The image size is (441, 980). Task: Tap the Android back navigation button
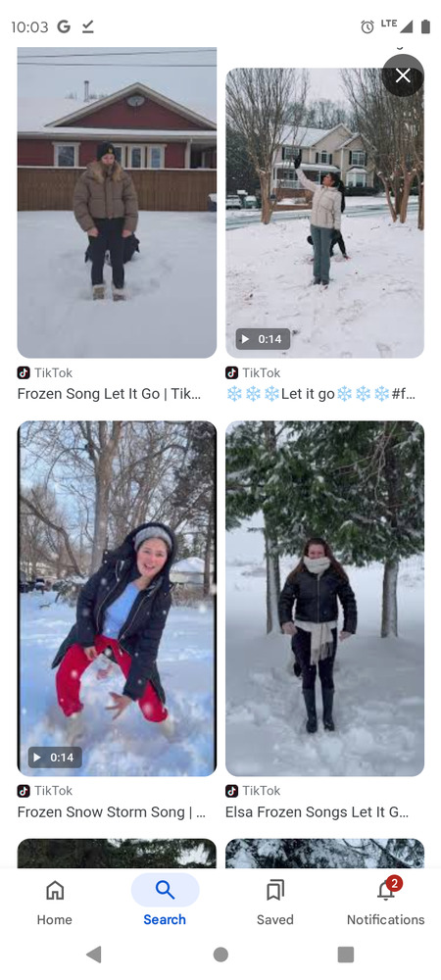coord(94,955)
